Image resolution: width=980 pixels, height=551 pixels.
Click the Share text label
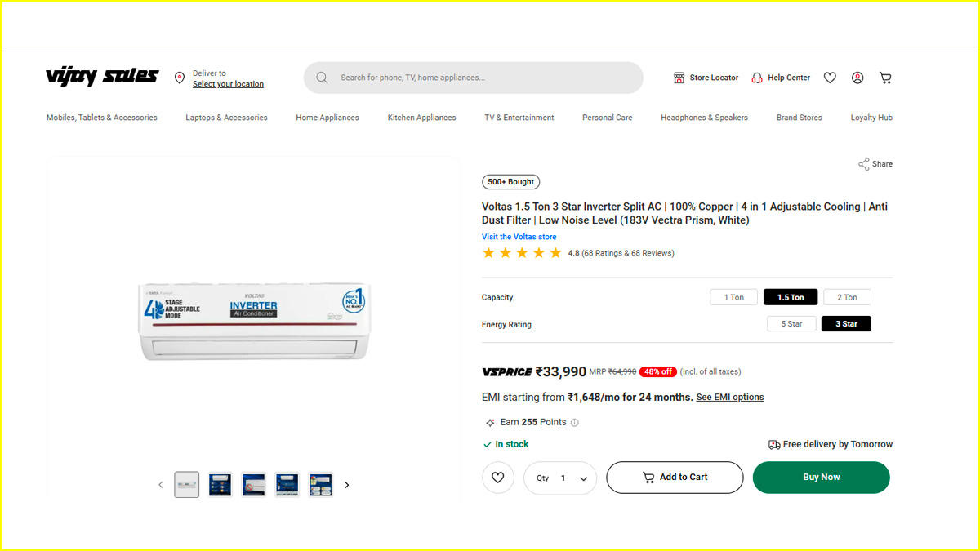(882, 164)
